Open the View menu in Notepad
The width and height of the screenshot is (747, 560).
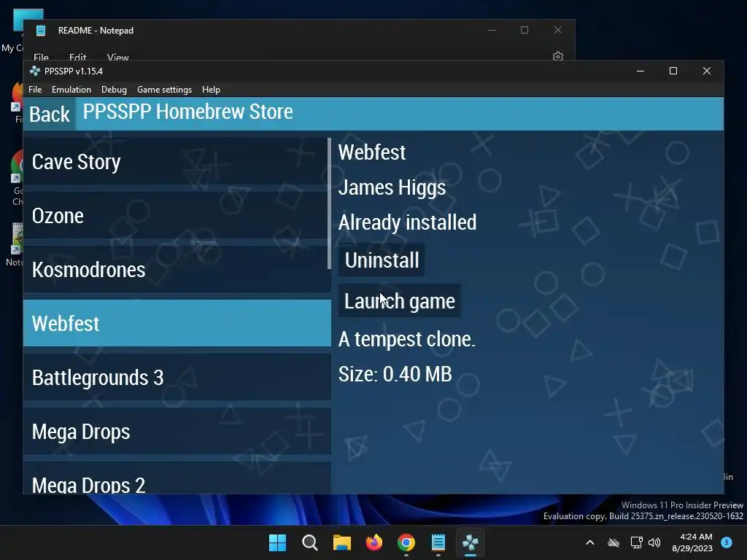(x=117, y=57)
